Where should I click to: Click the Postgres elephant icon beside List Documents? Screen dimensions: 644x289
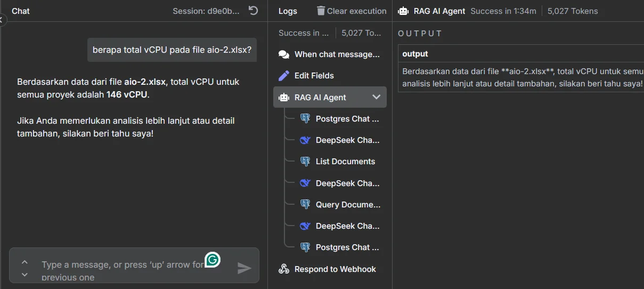coord(305,162)
